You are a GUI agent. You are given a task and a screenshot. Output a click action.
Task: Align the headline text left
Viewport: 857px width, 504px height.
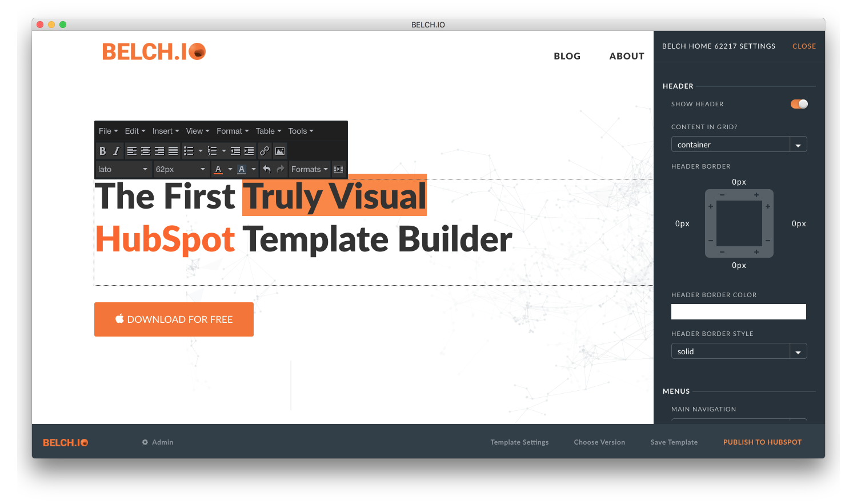(x=132, y=151)
